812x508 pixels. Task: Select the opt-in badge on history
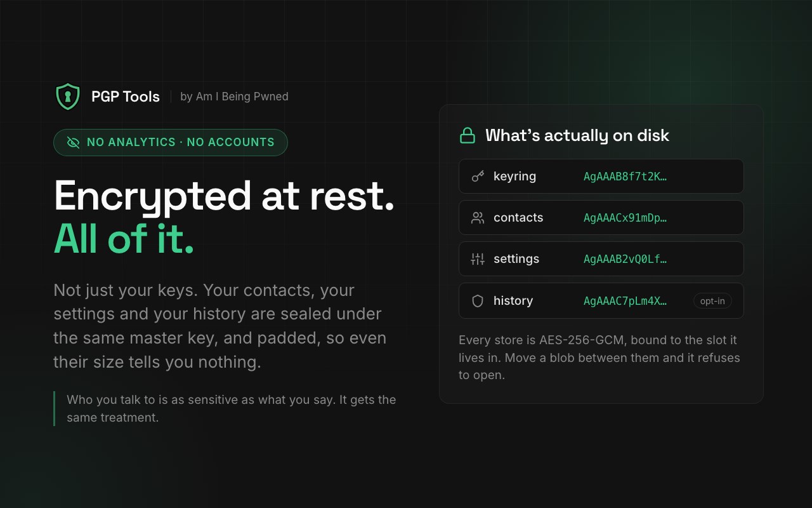tap(712, 301)
